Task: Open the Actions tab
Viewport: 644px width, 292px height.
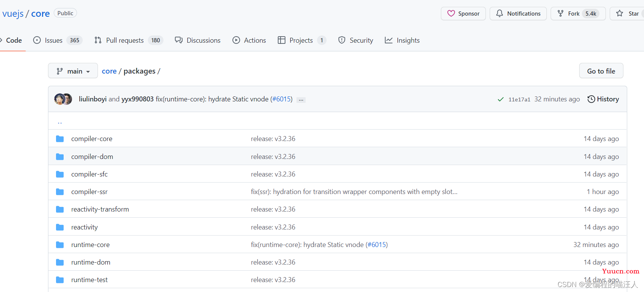Action: [249, 40]
